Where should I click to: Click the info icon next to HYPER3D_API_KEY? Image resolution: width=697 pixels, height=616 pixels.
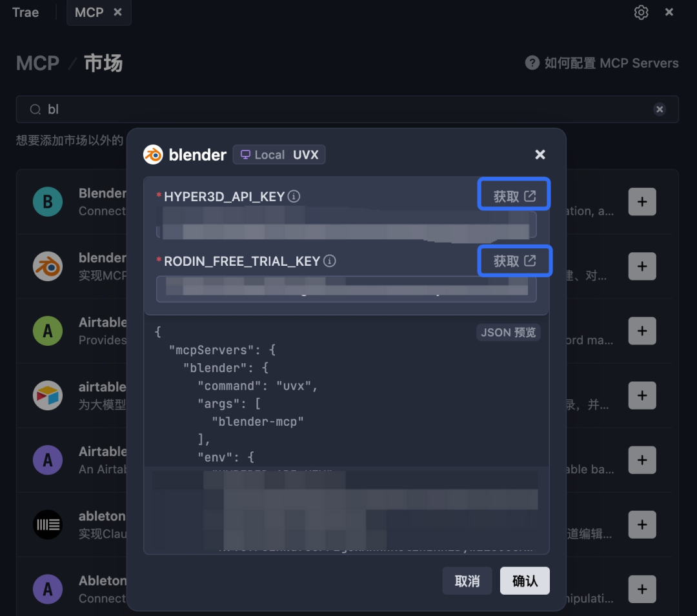[x=294, y=196]
